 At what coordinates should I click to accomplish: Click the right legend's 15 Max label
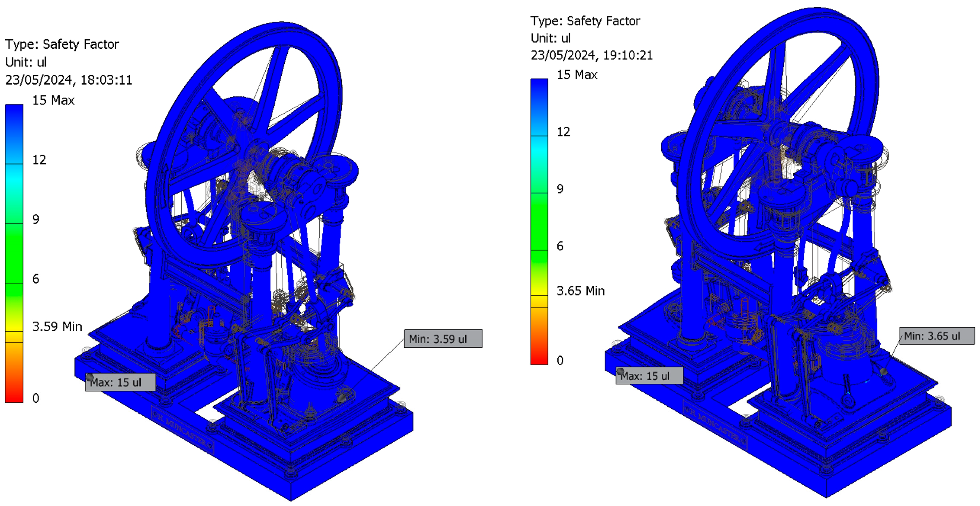point(577,75)
